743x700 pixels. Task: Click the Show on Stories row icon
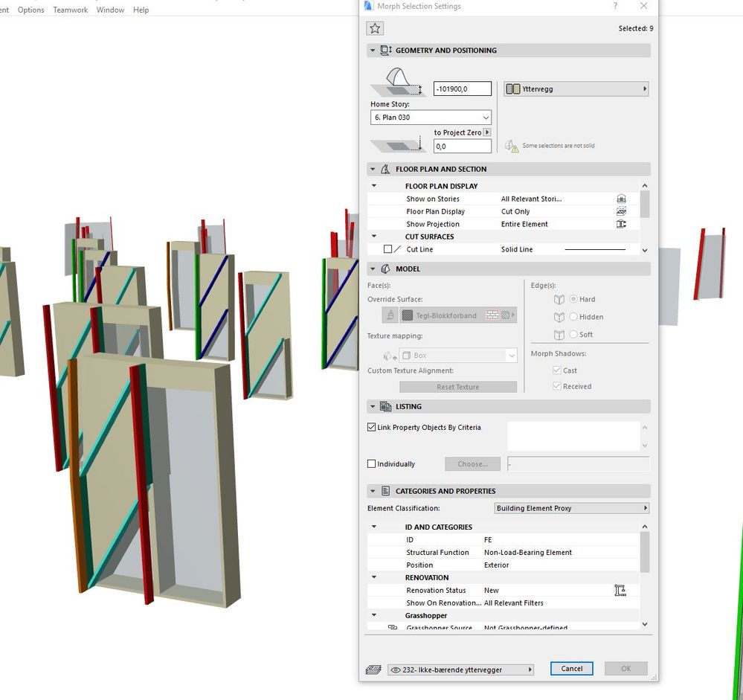[621, 199]
